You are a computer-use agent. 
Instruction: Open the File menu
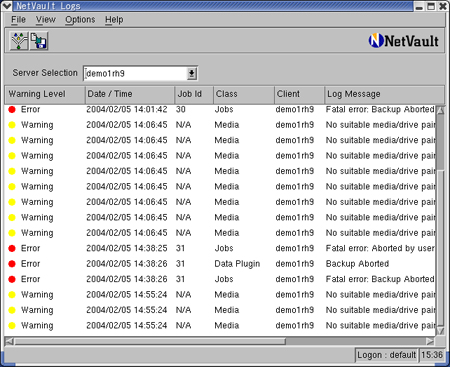point(18,20)
